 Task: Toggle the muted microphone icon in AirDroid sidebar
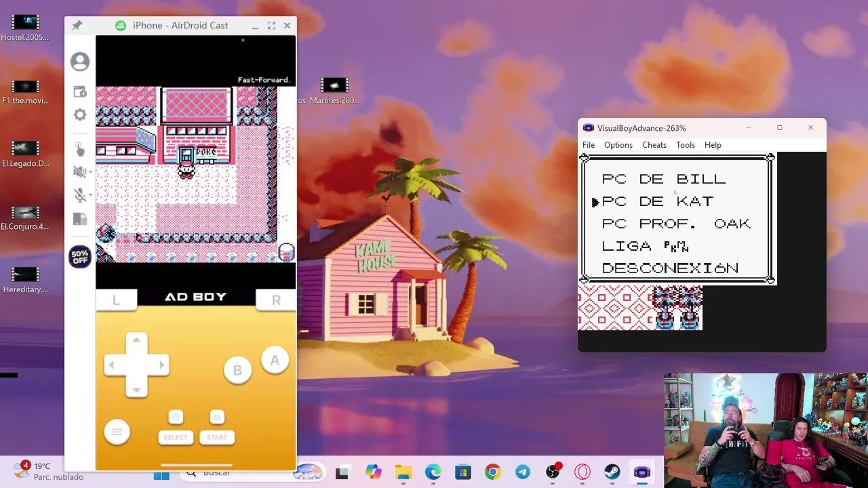(x=79, y=195)
